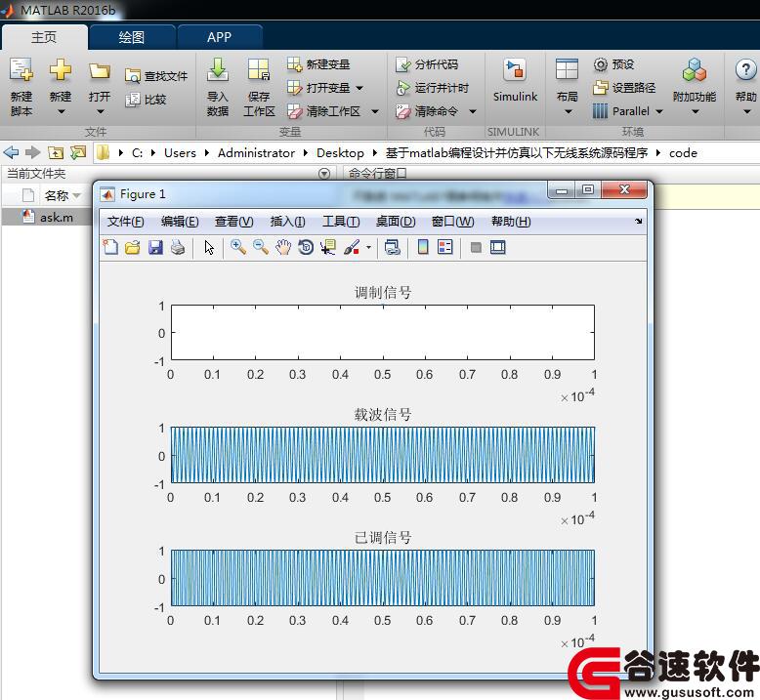Viewport: 760px width, 700px height.
Task: Click the yellow plus New (新建) icon
Action: (x=61, y=70)
